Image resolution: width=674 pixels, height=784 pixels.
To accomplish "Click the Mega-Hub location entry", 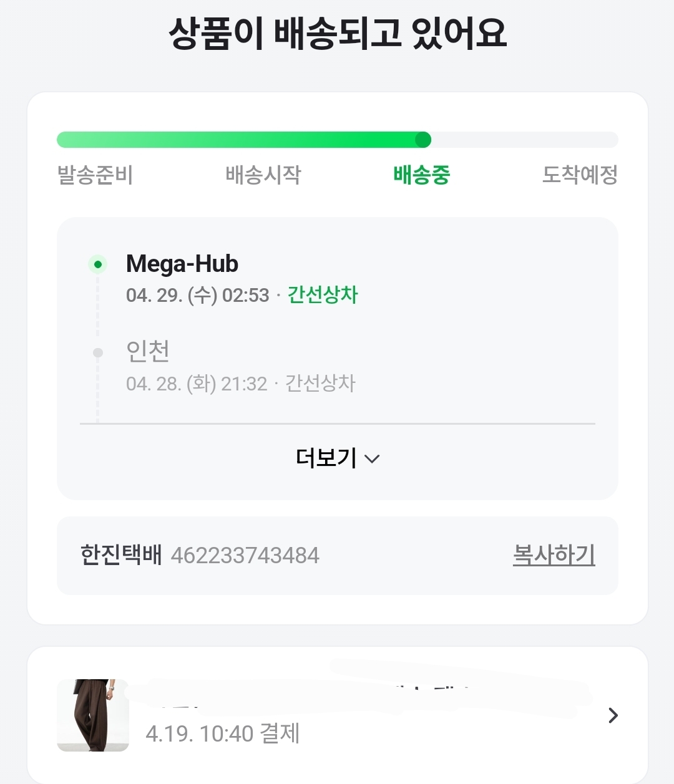I will click(182, 264).
